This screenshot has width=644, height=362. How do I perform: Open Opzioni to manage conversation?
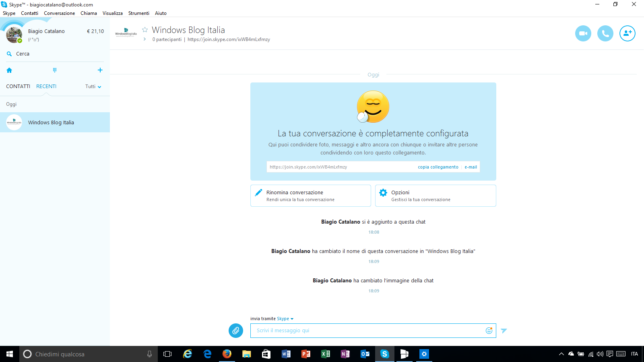click(x=436, y=196)
